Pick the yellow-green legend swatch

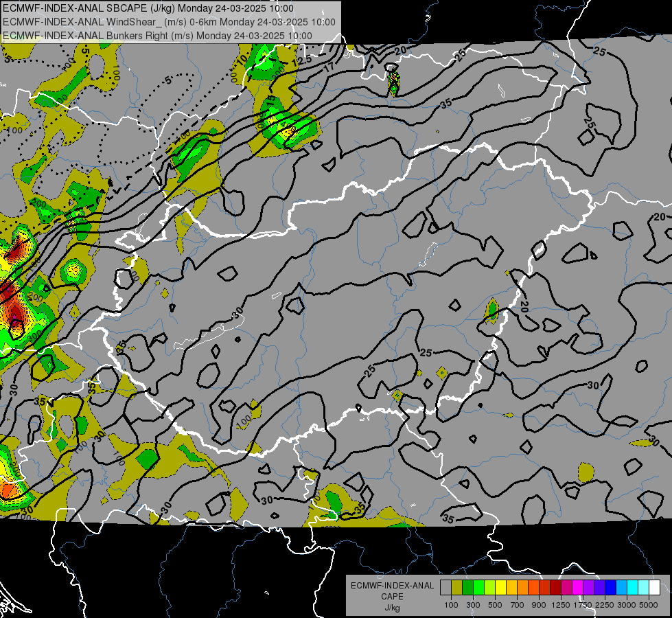[490, 588]
